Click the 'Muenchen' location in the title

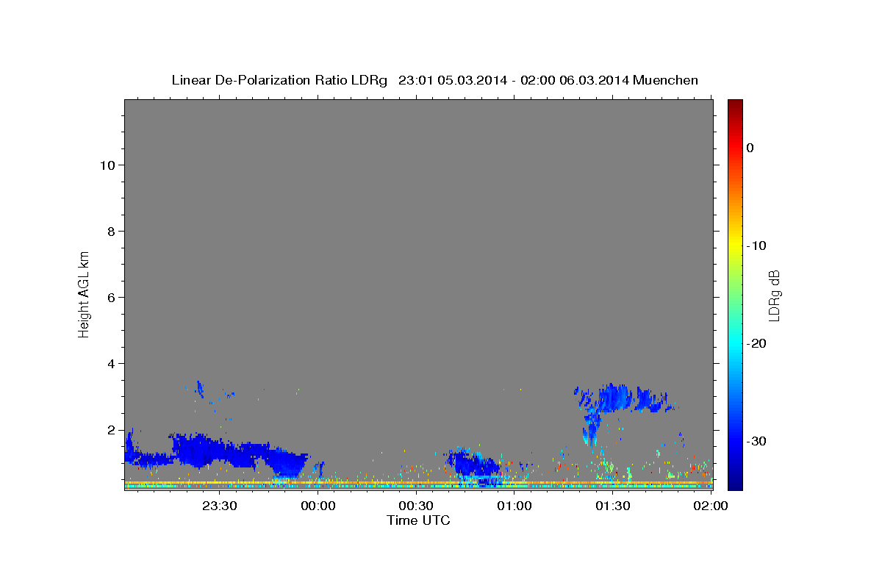[x=666, y=80]
